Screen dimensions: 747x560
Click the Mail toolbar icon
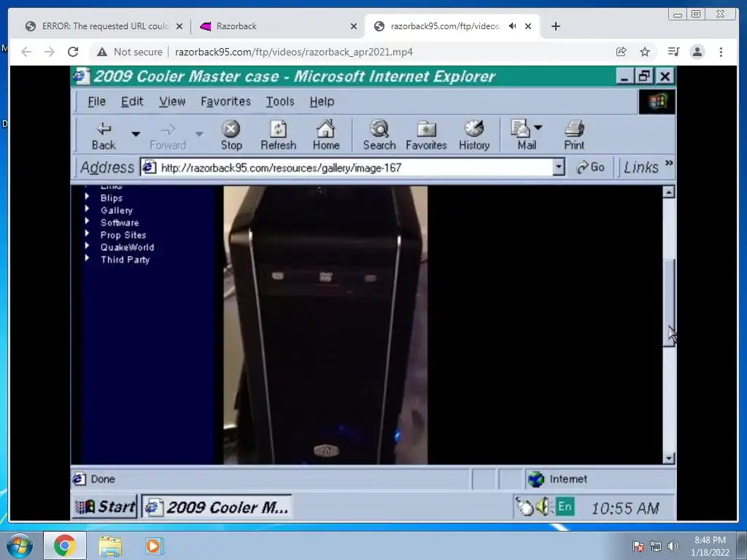tap(522, 136)
